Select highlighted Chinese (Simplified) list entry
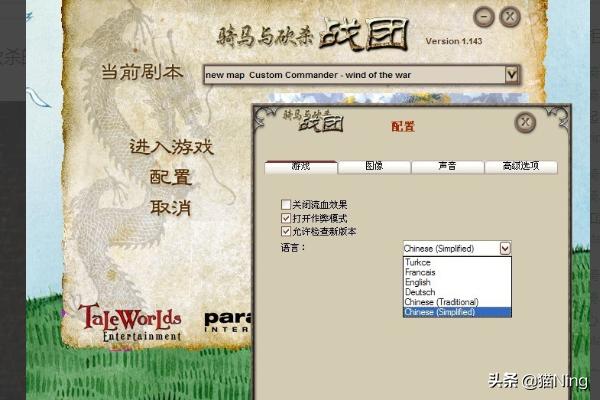This screenshot has width=600, height=400. [x=457, y=312]
